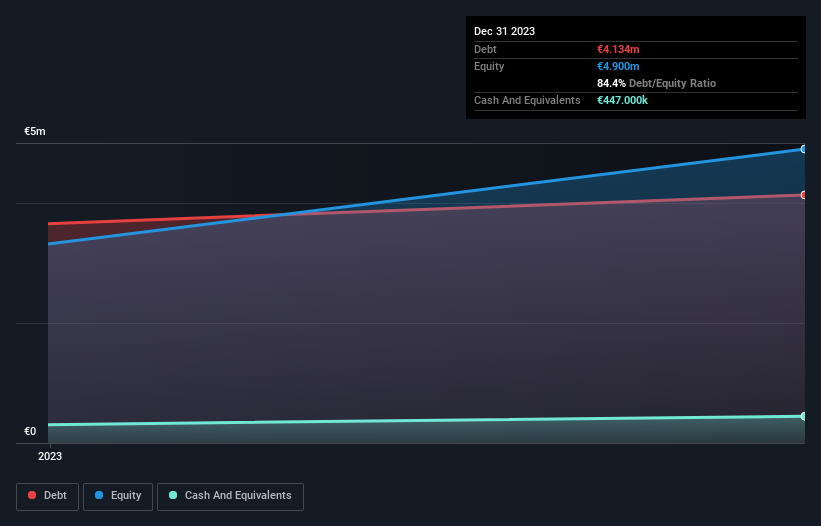This screenshot has width=821, height=526.
Task: Toggle the Equity series legend button
Action: (x=118, y=496)
